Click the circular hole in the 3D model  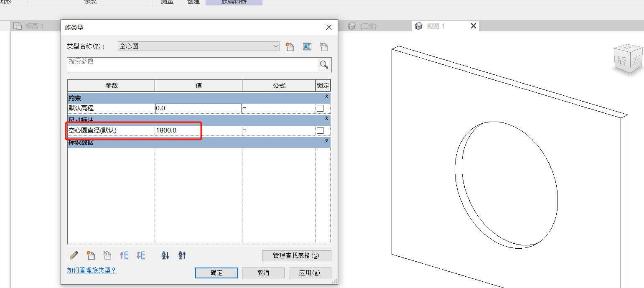(x=507, y=186)
